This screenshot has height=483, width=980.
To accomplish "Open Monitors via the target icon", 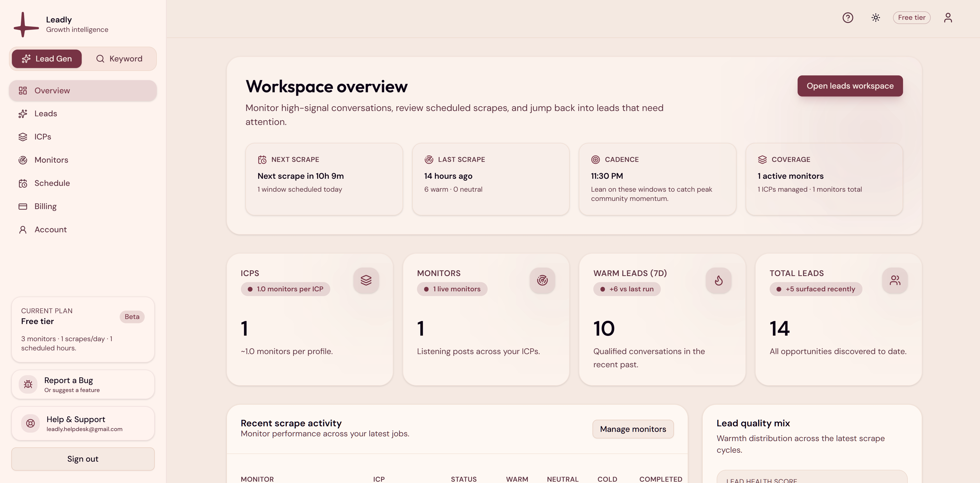I will [23, 160].
